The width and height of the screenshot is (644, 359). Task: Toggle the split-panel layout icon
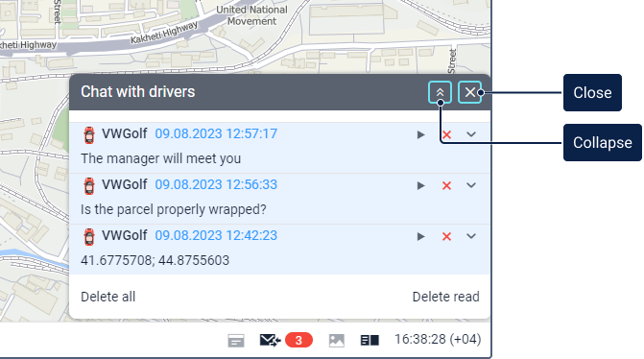[370, 340]
